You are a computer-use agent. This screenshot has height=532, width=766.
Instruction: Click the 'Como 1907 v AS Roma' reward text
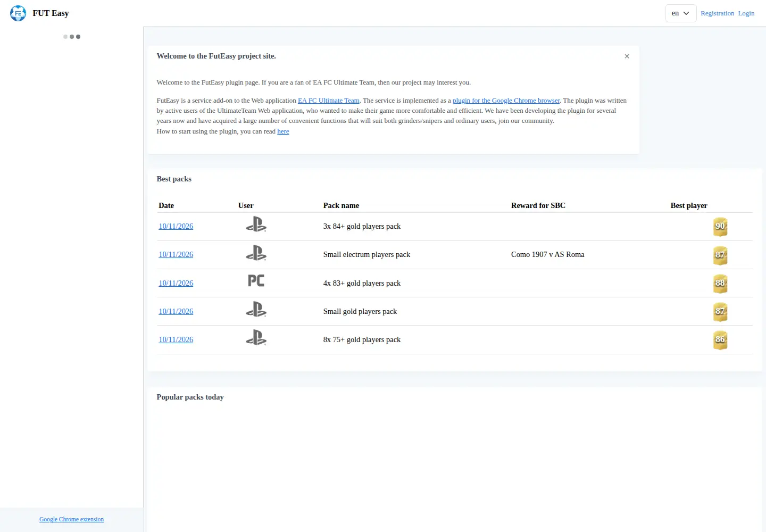[548, 254]
